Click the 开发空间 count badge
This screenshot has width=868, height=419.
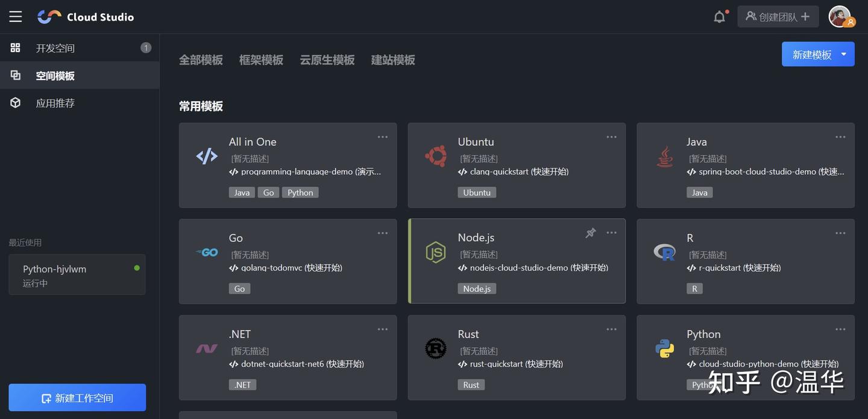pos(145,48)
